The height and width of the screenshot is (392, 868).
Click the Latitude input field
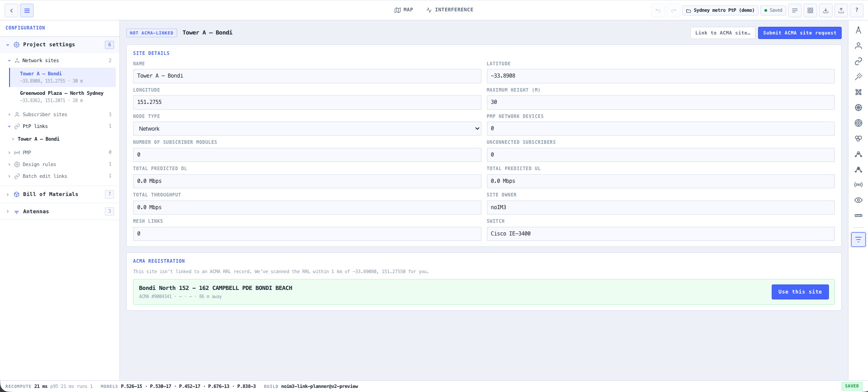(x=660, y=76)
